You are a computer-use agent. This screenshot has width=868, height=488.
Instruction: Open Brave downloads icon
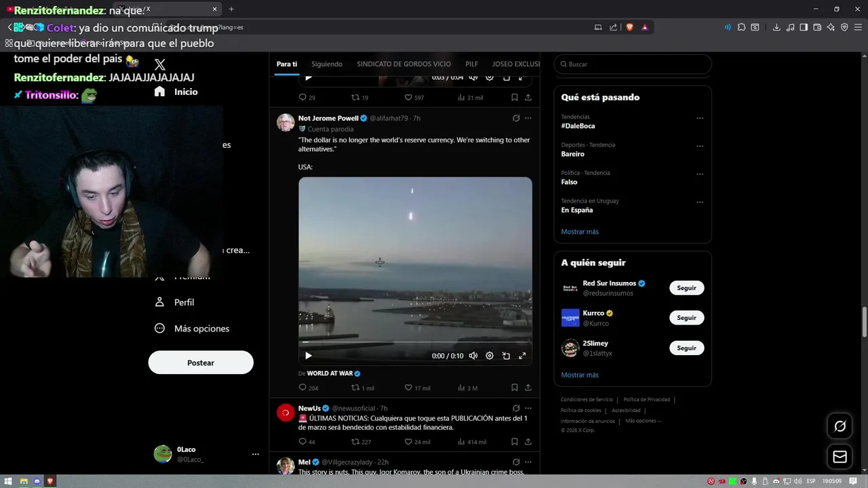pyautogui.click(x=776, y=27)
